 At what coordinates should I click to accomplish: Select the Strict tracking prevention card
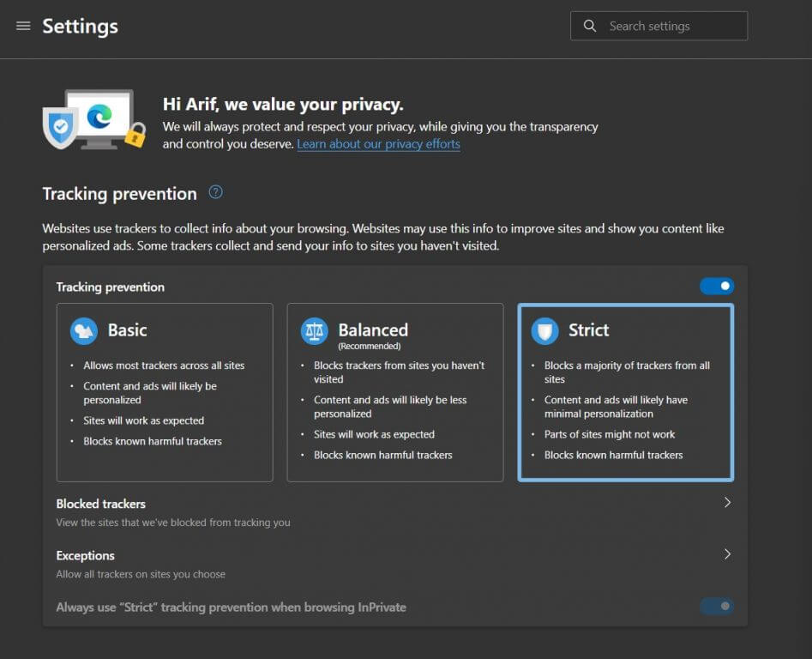(x=626, y=392)
